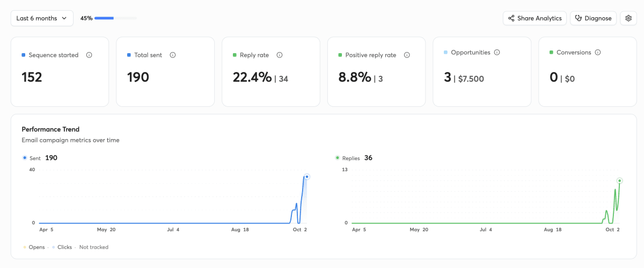The height and width of the screenshot is (268, 644).
Task: Show info for Sequence started
Action: (x=89, y=55)
